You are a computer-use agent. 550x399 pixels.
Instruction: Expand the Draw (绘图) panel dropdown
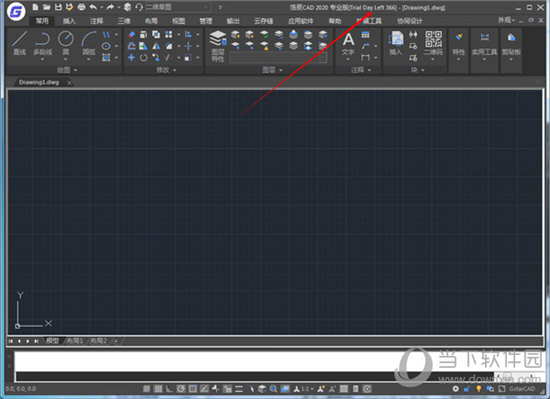pos(67,70)
